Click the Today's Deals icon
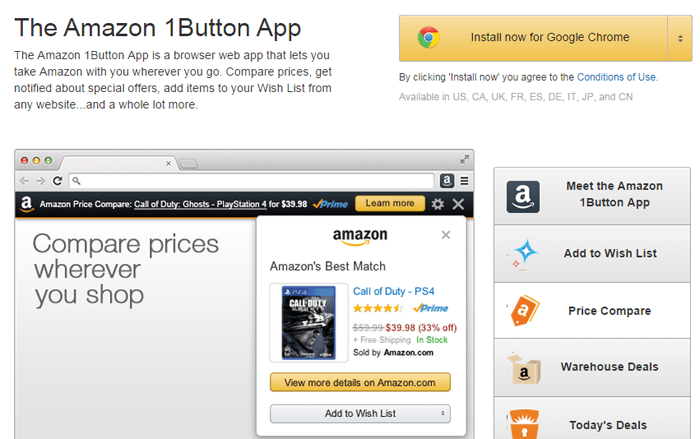 tap(524, 423)
